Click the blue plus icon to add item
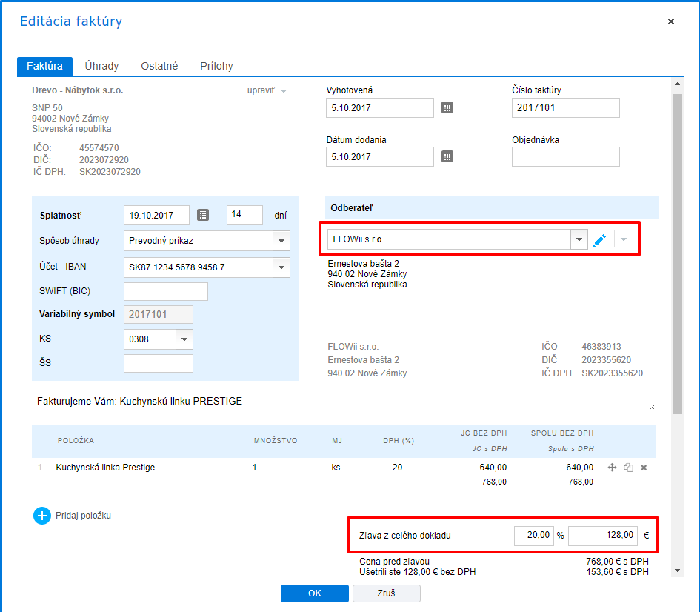Image resolution: width=700 pixels, height=612 pixels. coord(42,516)
